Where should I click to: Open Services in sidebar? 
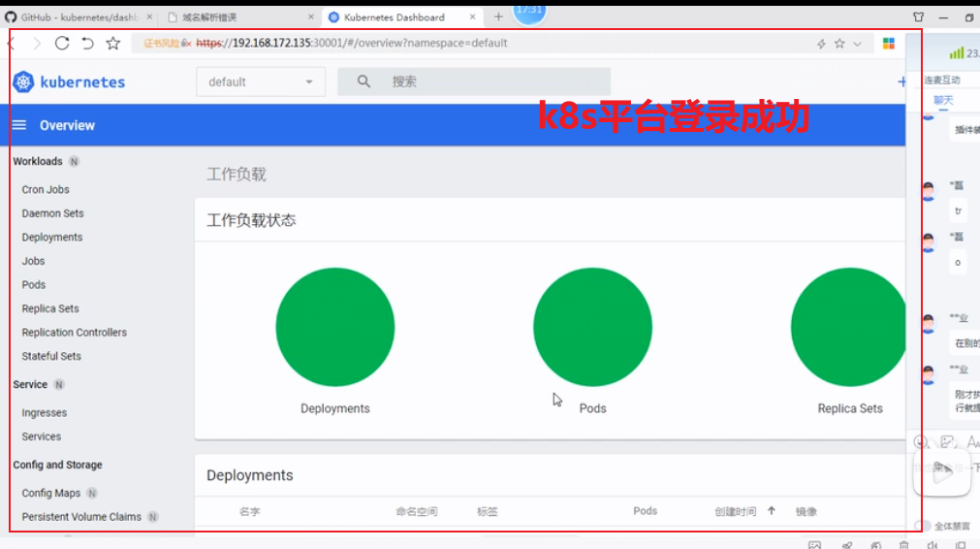(42, 436)
